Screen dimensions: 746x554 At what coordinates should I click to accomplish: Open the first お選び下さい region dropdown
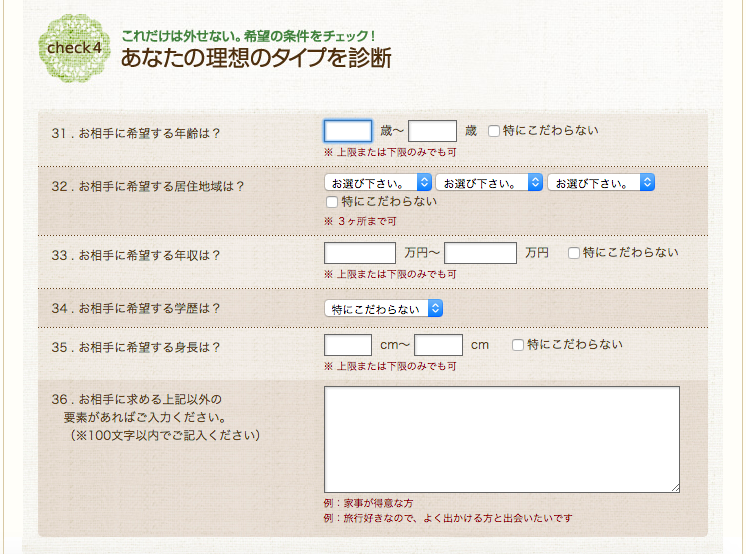tap(378, 183)
